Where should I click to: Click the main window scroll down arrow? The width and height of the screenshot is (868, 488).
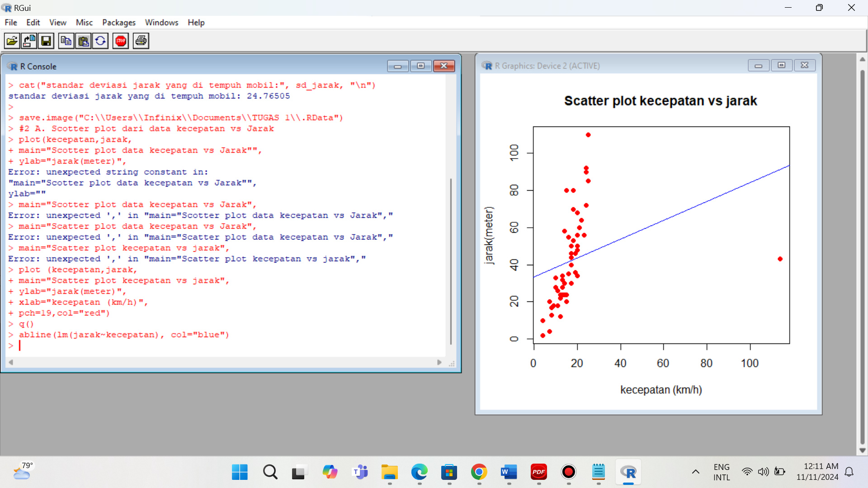tap(863, 450)
